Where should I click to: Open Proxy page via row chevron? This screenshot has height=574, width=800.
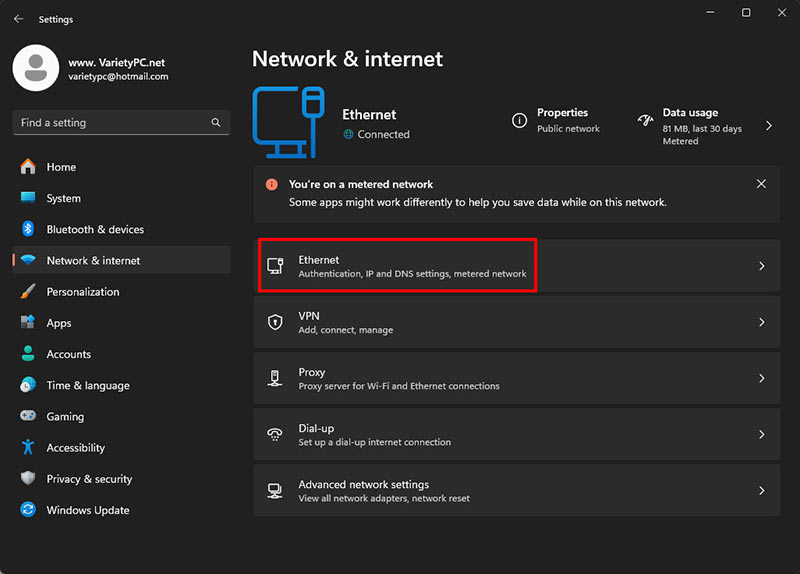click(762, 378)
